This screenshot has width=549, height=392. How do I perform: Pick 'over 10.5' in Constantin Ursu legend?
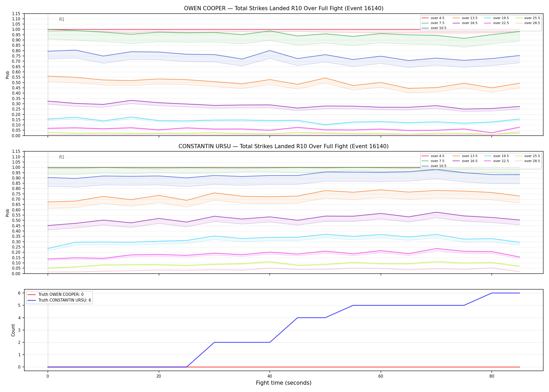tap(434, 166)
